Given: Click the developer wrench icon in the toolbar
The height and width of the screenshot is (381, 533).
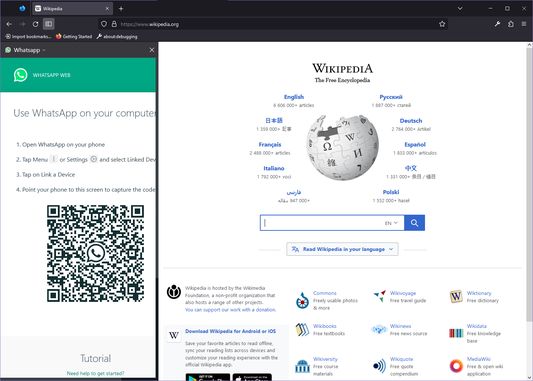Looking at the screenshot, I should [x=497, y=24].
